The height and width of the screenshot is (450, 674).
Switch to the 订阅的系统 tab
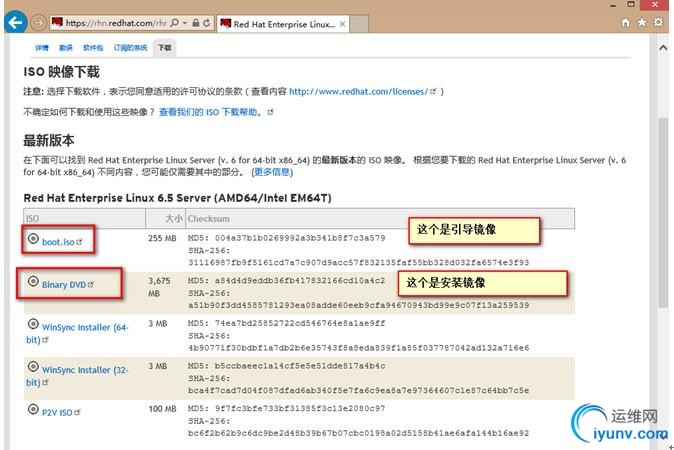(130, 48)
